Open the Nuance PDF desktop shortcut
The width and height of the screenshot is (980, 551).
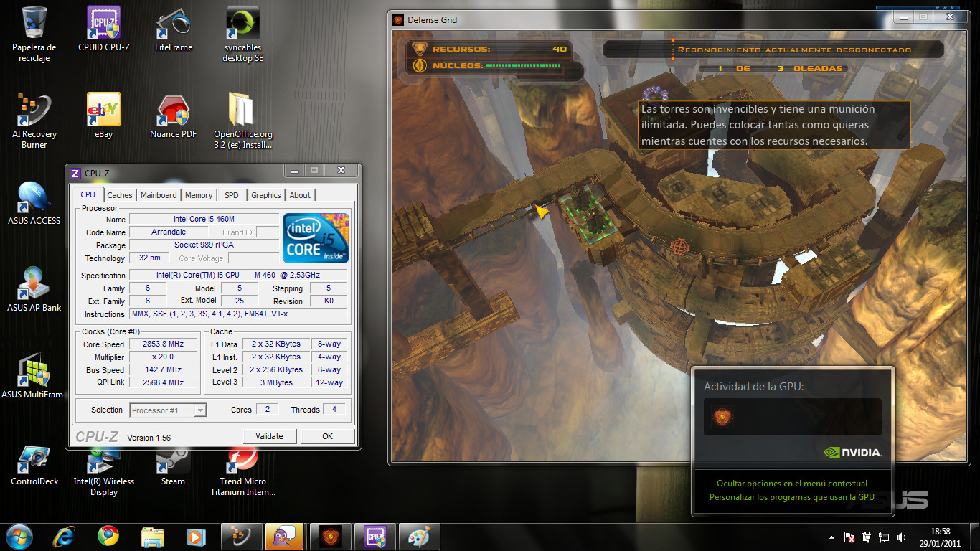pyautogui.click(x=173, y=110)
